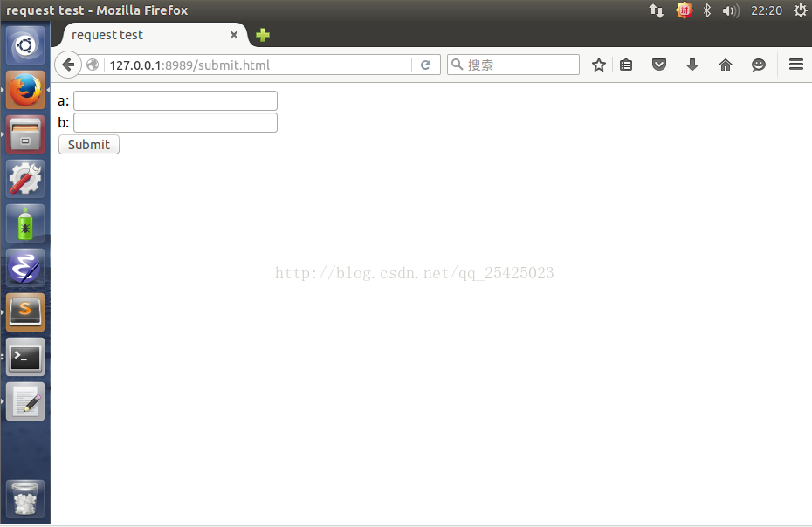Image resolution: width=812 pixels, height=527 pixels.
Task: Open a new tab with green plus
Action: click(263, 35)
